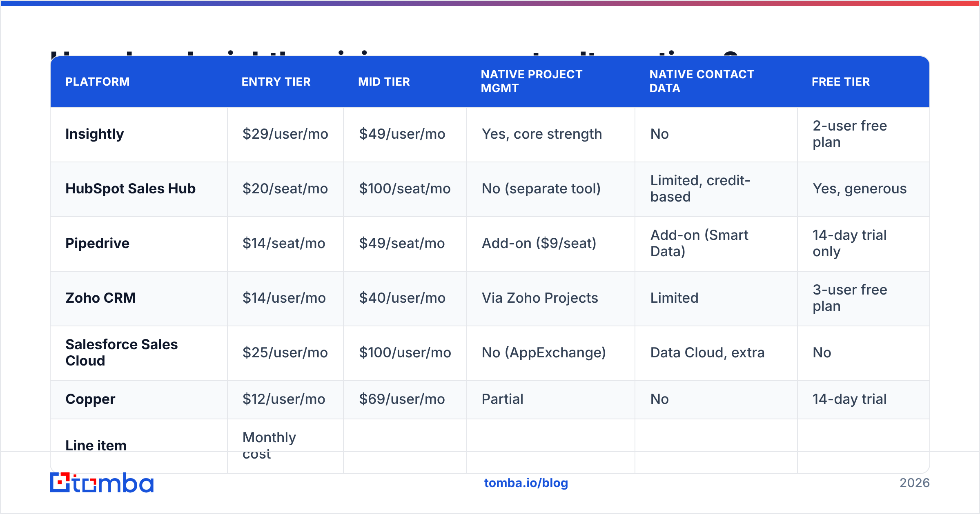This screenshot has width=980, height=514.
Task: Select the 'Via Zoho Projects' cell
Action: click(x=540, y=298)
